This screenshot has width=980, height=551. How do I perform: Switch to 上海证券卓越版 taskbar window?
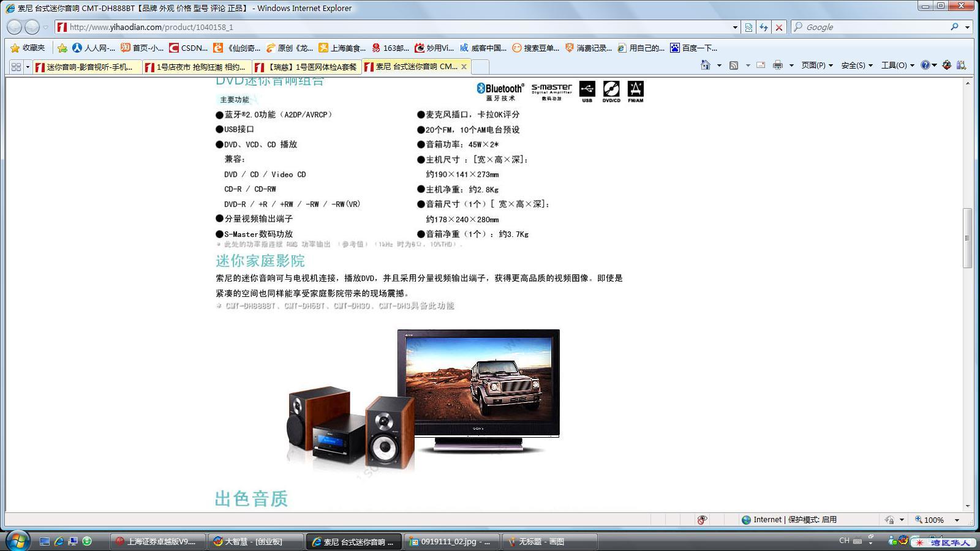click(157, 542)
